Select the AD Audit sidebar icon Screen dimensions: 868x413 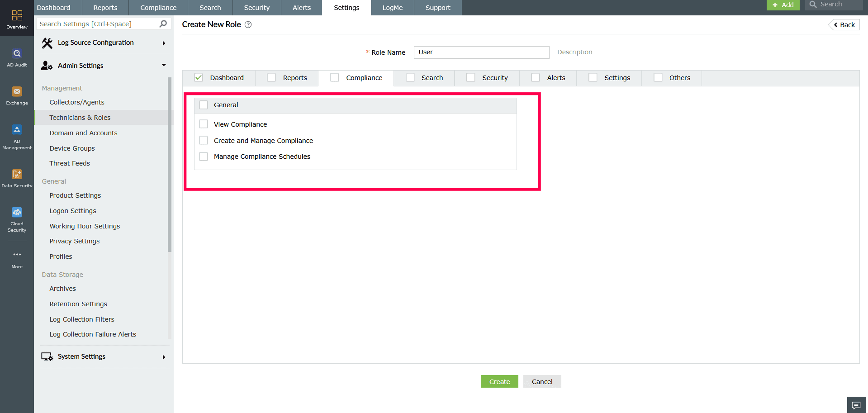(17, 53)
